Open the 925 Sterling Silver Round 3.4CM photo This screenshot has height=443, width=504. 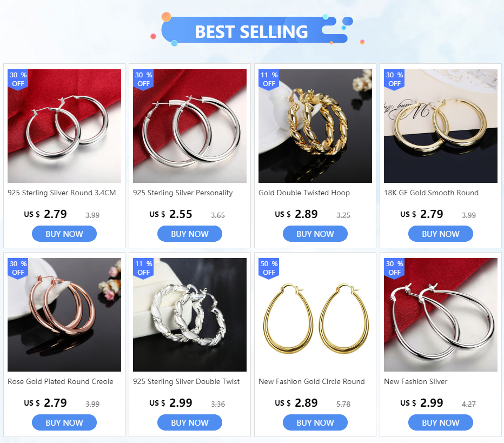click(x=64, y=126)
